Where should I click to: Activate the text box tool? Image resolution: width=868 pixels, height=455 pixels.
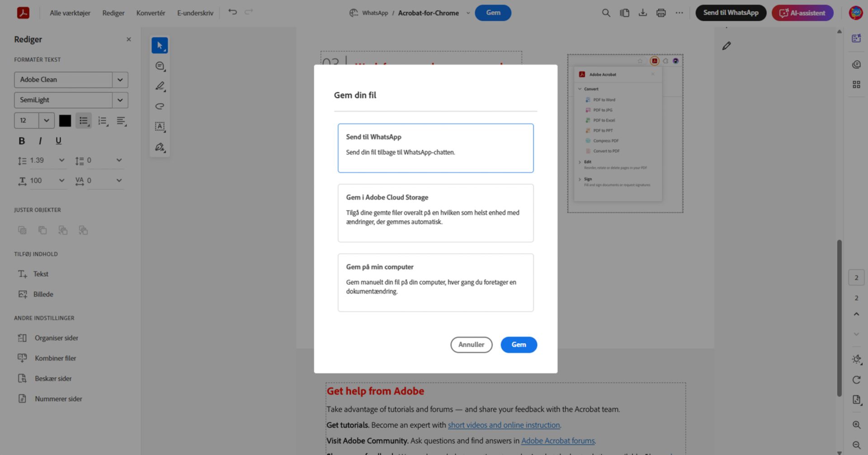click(x=160, y=127)
